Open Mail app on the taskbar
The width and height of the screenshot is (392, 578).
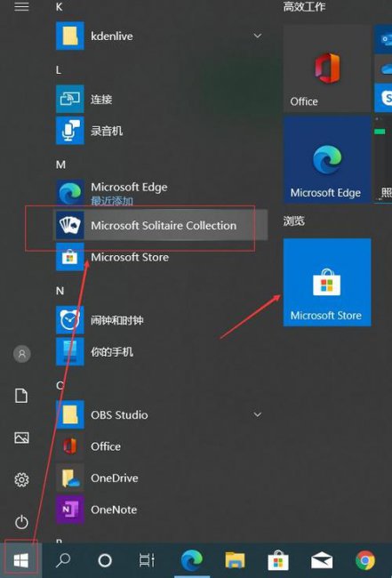(x=322, y=561)
